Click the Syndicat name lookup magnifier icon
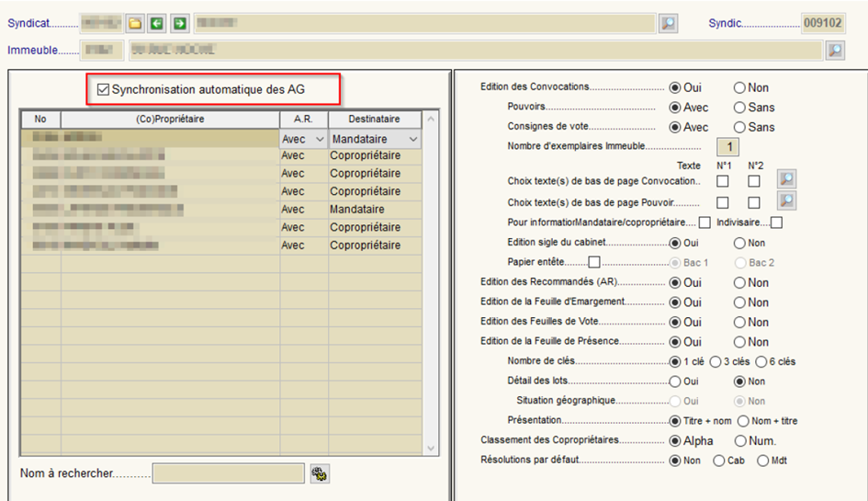The height and width of the screenshot is (501, 868). [668, 23]
